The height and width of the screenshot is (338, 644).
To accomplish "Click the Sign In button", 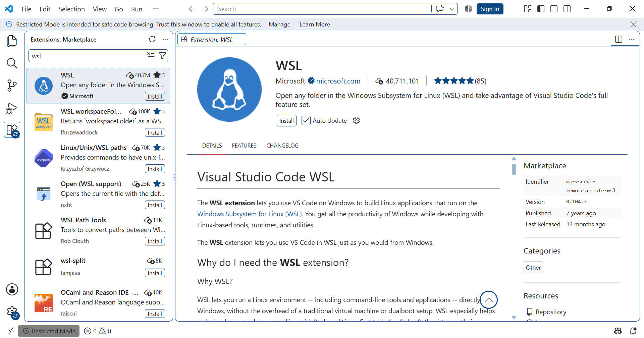I will [x=490, y=9].
